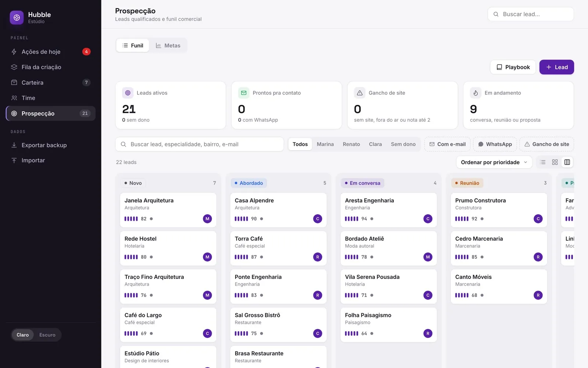Open the Prospecção sidebar item
588x368 pixels.
coord(51,113)
